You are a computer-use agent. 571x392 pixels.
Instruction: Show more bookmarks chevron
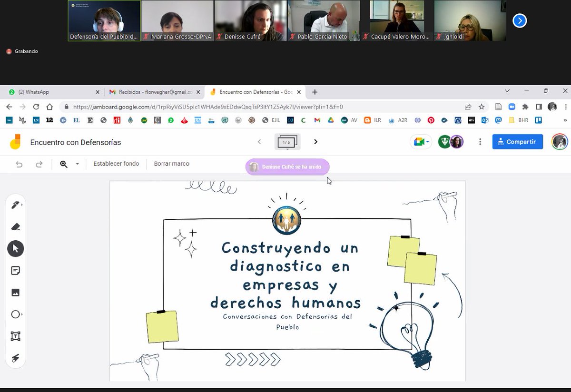point(565,120)
